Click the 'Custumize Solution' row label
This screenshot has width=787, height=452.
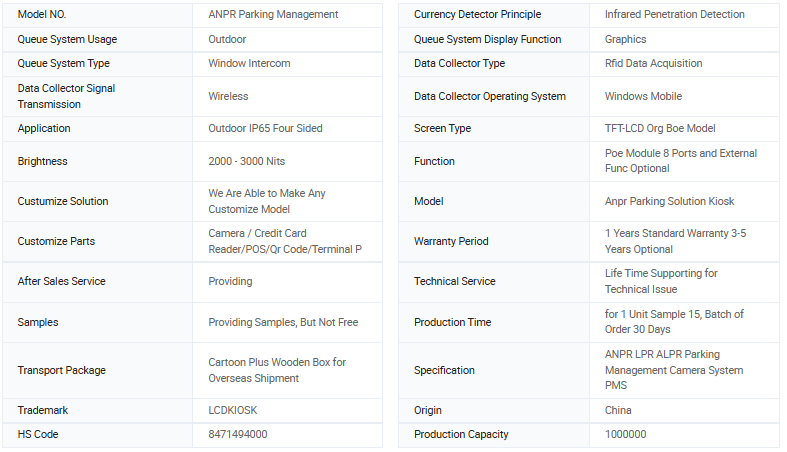[x=63, y=201]
